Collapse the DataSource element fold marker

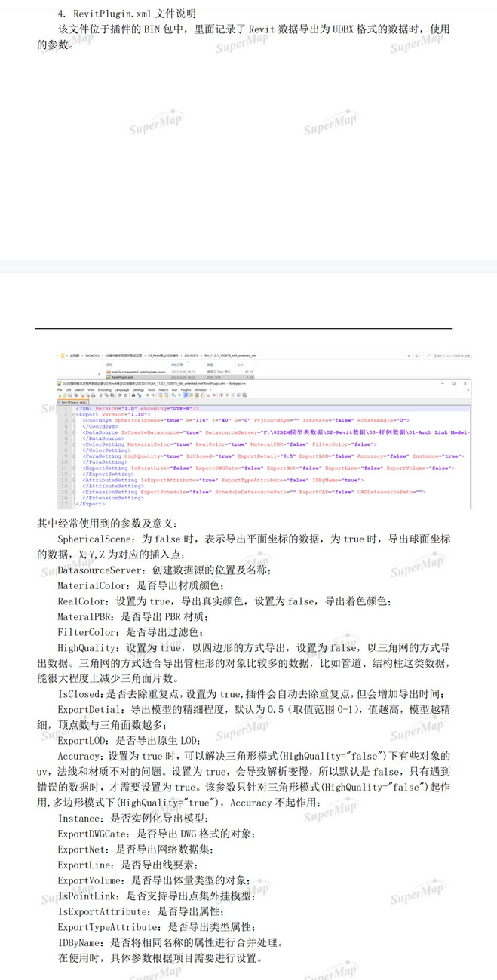tap(74, 432)
